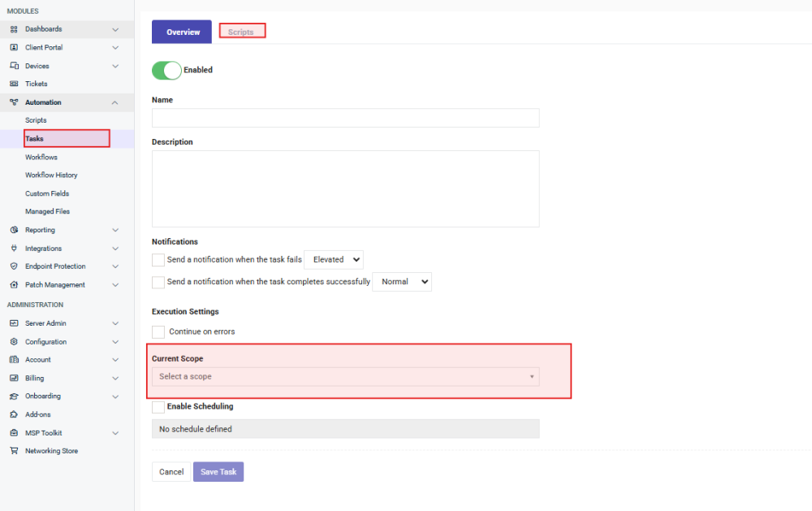812x511 pixels.
Task: Click the Endpoint Protection shield icon
Action: click(x=14, y=266)
